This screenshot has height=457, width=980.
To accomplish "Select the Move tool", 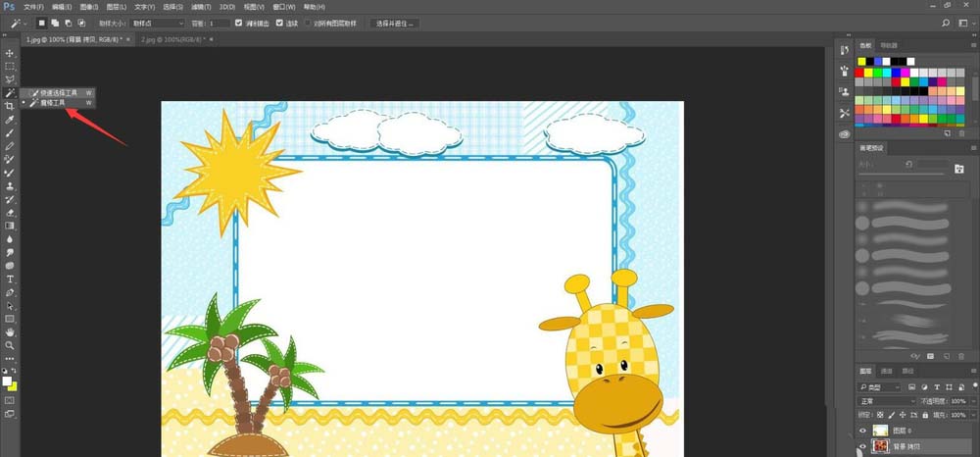I will point(10,53).
